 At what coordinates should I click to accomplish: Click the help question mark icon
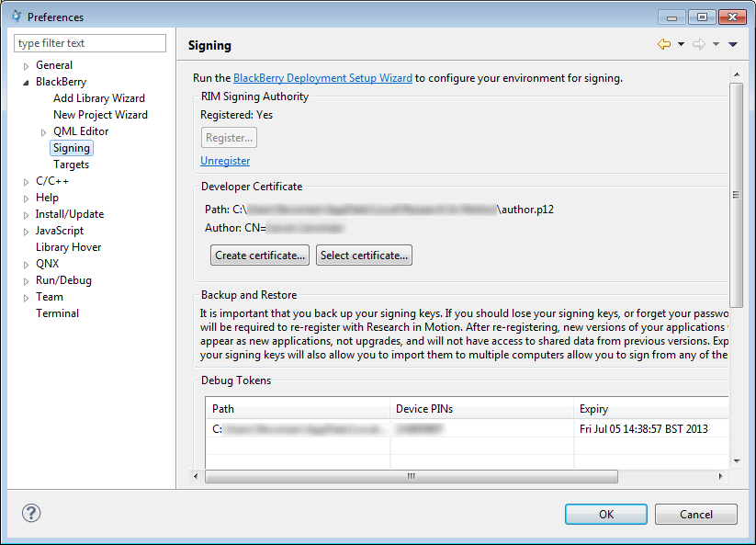[x=31, y=513]
